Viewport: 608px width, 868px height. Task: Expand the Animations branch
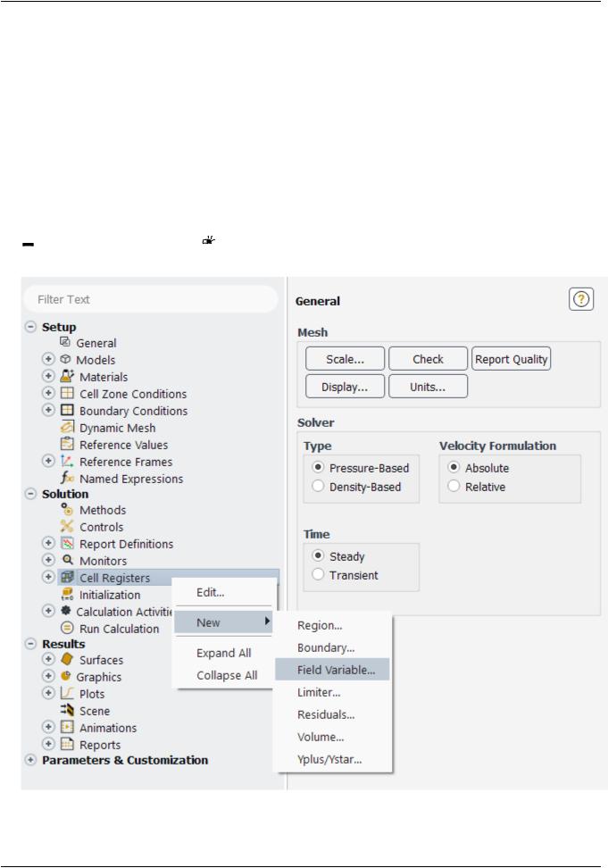pyautogui.click(x=49, y=727)
